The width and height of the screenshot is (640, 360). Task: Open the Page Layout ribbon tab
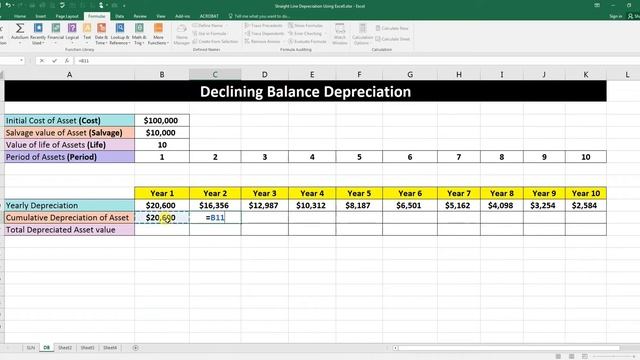tap(67, 16)
